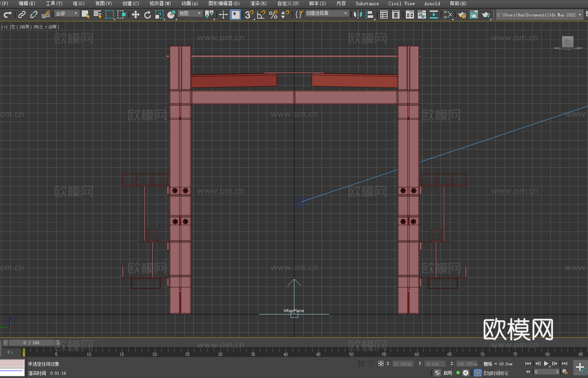588x378 pixels.
Task: Open the 帮助(H) menu
Action: coord(458,3)
